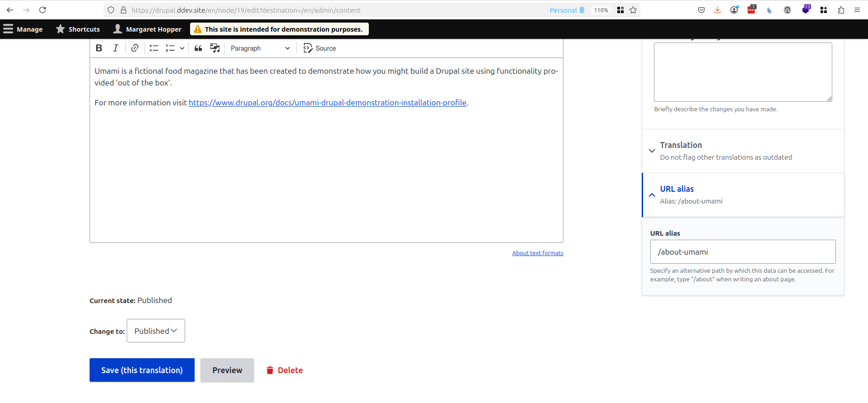Open the insert media icon
Screen dimensions: 868x403
pyautogui.click(x=215, y=48)
